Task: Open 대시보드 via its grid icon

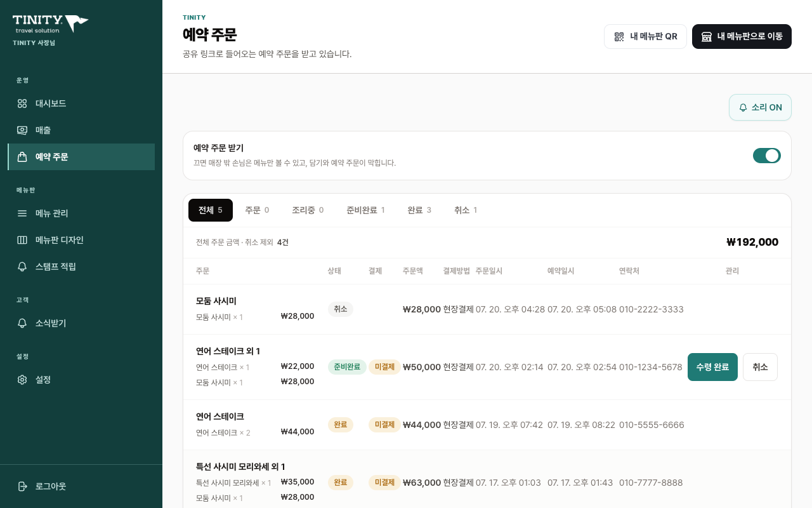Action: (x=22, y=104)
